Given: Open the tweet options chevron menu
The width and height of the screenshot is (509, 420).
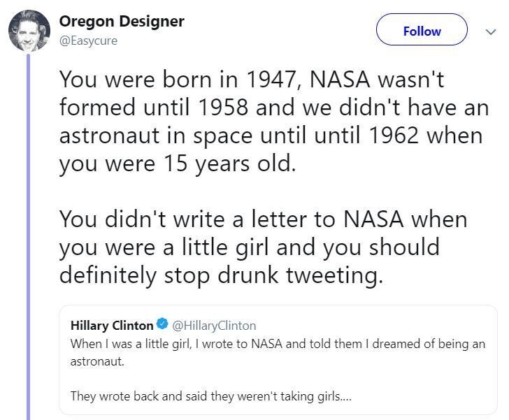Looking at the screenshot, I should pyautogui.click(x=489, y=31).
